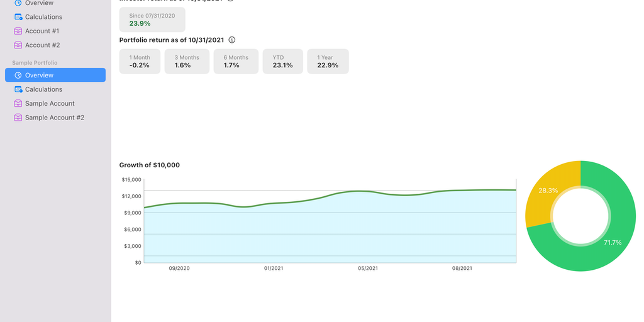Viewport: 644px width, 322px height.
Task: Click the icon beside Sample Account #2
Action: click(18, 118)
